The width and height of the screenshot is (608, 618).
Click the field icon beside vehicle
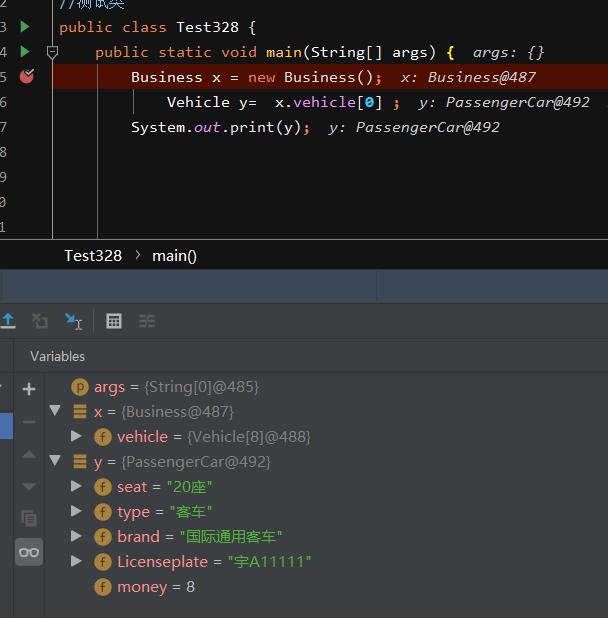pyautogui.click(x=103, y=437)
